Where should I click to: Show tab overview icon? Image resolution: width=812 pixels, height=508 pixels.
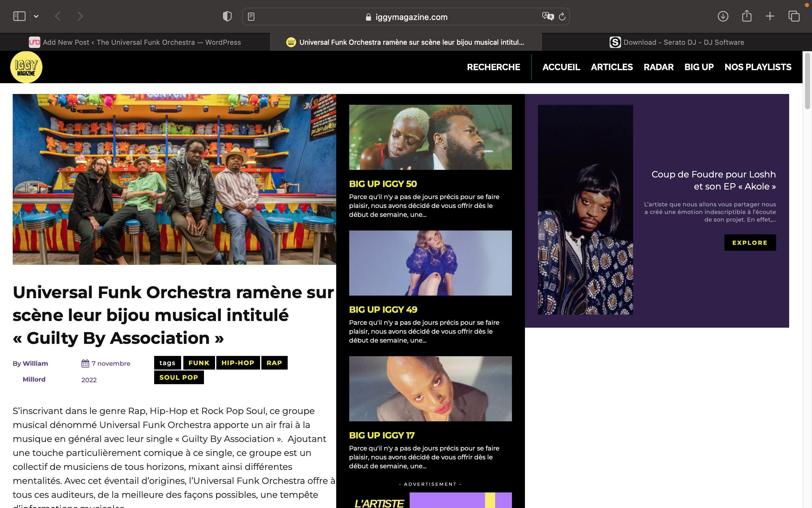794,16
